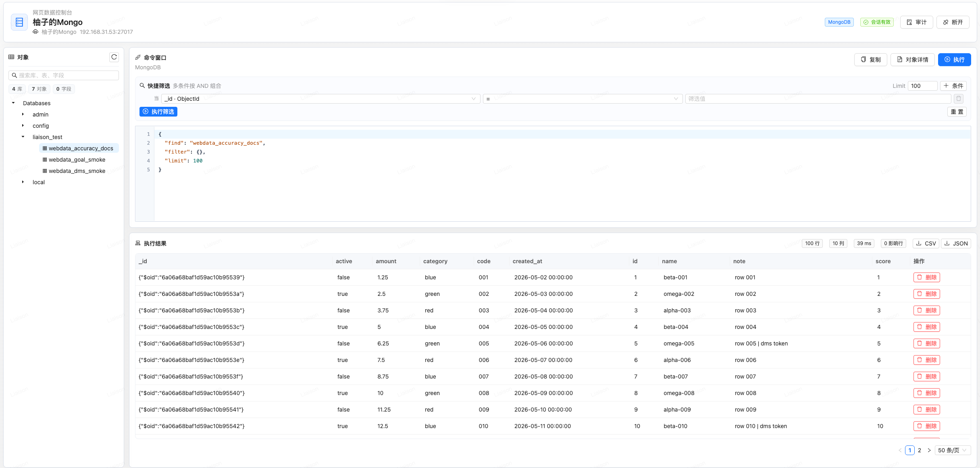The image size is (980, 468).
Task: Export results as CSV
Action: click(x=926, y=243)
